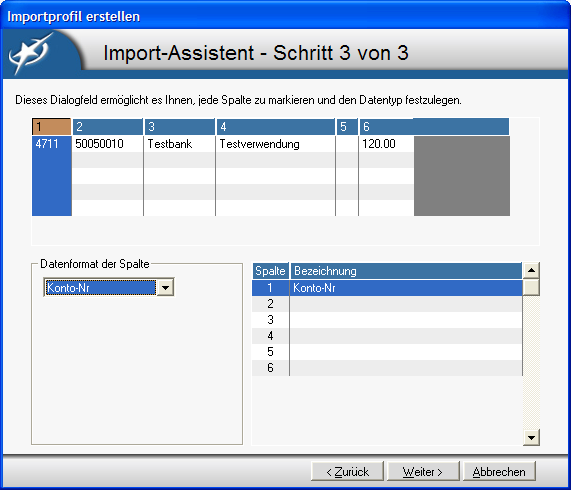Select Spalte row 3 in the list
This screenshot has width=571, height=490.
coord(387,320)
